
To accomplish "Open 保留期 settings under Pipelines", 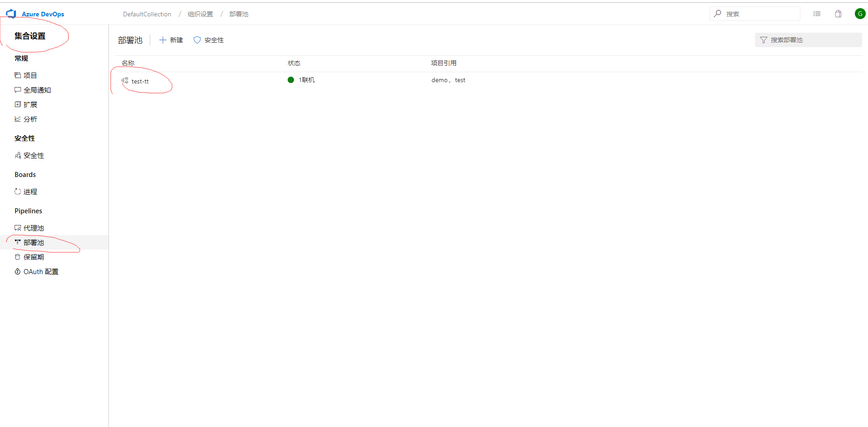I will click(34, 257).
